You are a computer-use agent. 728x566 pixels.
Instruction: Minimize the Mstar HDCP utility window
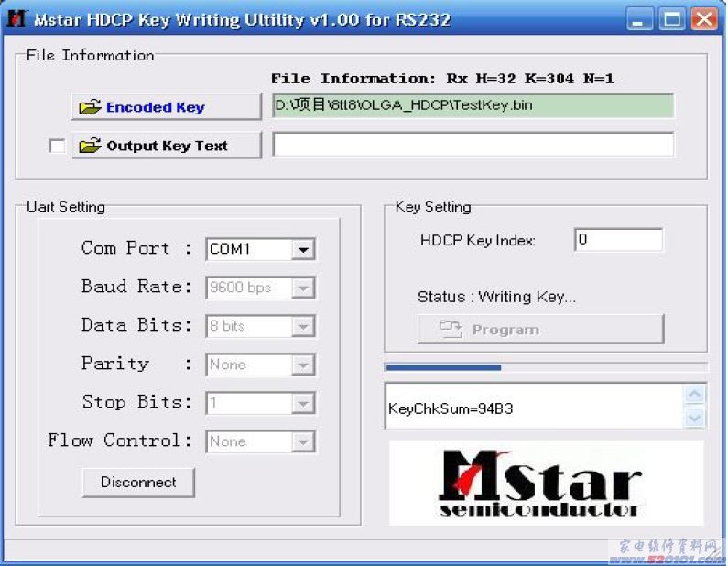641,18
